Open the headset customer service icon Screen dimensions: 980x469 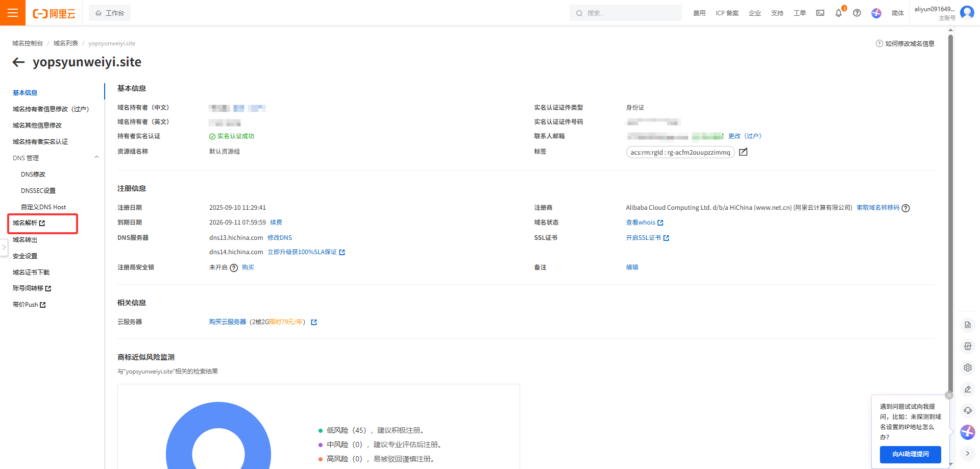click(x=967, y=411)
